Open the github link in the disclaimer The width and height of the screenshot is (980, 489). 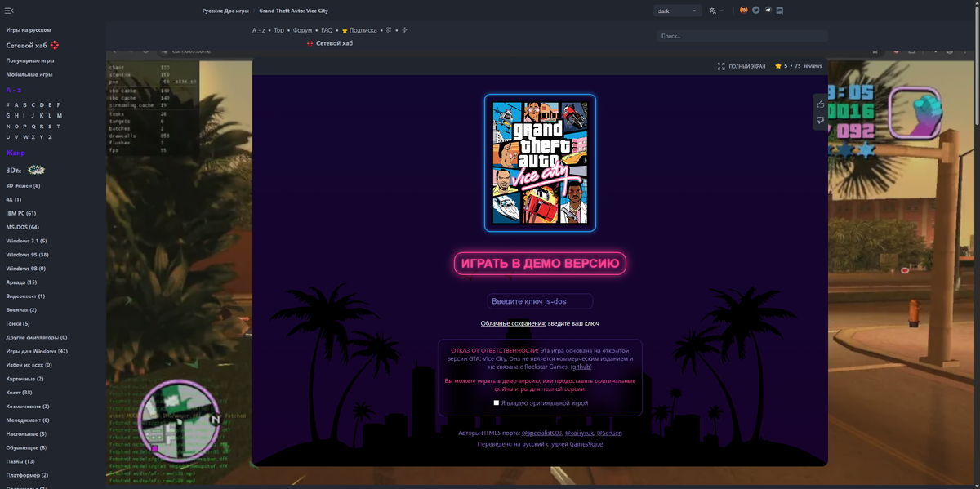click(x=581, y=367)
